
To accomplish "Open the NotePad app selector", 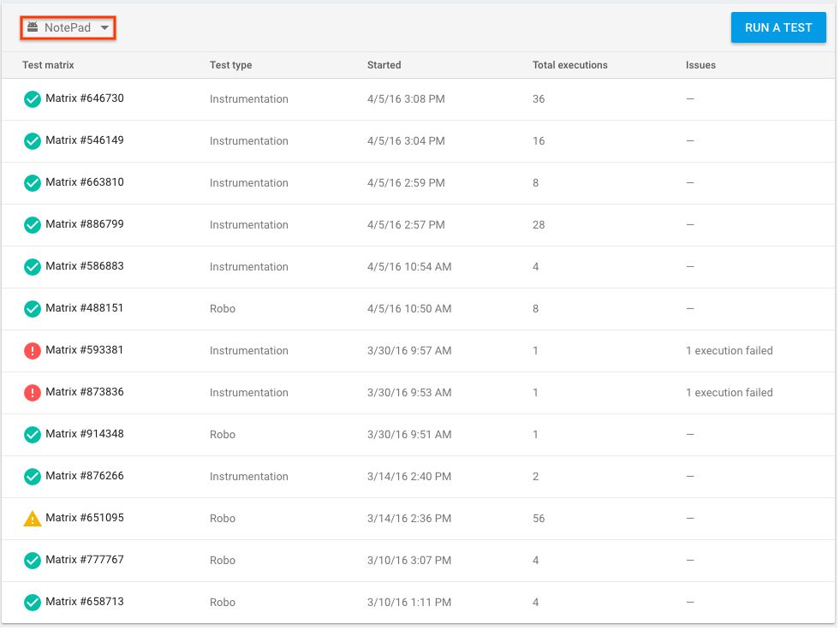I will [68, 28].
